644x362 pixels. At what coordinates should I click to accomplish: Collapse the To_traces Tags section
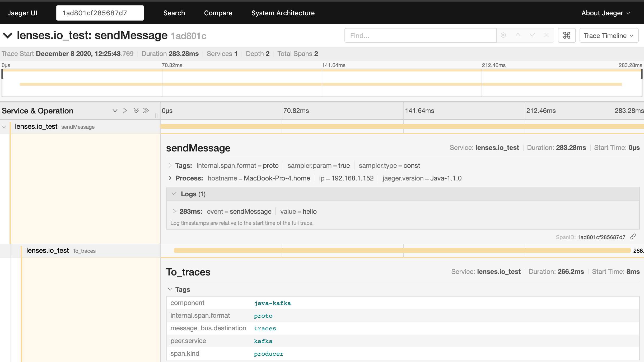pos(170,289)
